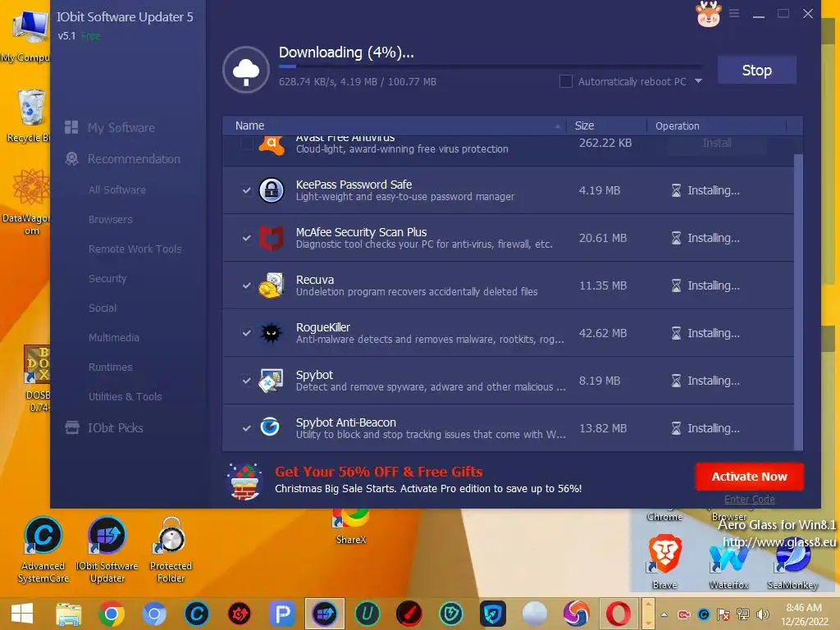Click the Windows Start button
Screen dimensions: 840x630
pyautogui.click(x=22, y=614)
